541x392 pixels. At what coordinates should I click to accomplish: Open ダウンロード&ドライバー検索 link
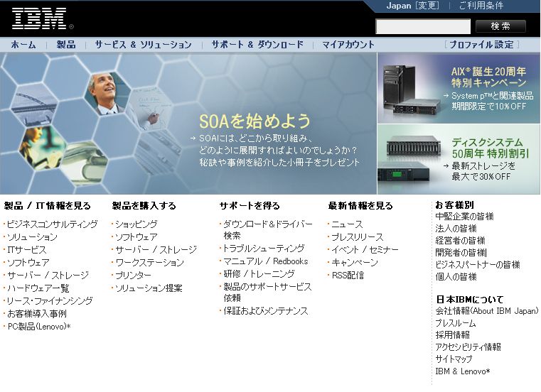pyautogui.click(x=268, y=230)
